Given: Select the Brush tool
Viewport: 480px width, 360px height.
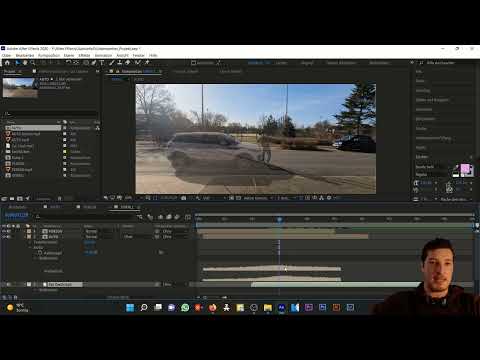Looking at the screenshot, I should [112, 63].
